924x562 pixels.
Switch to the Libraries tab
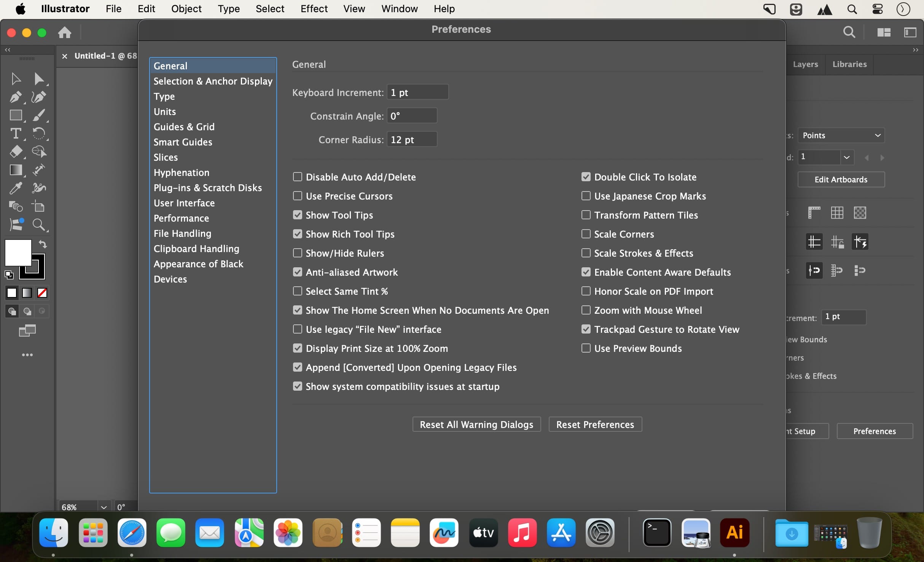pos(849,64)
